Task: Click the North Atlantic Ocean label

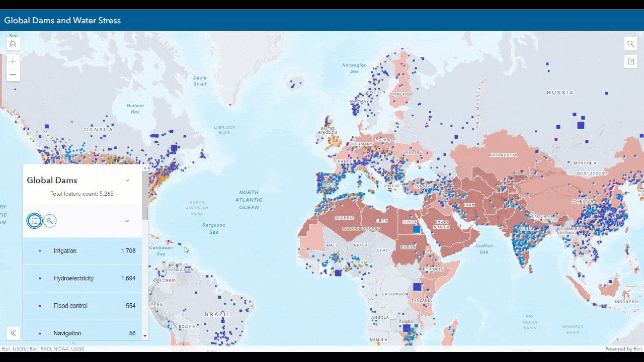Action: coord(249,200)
